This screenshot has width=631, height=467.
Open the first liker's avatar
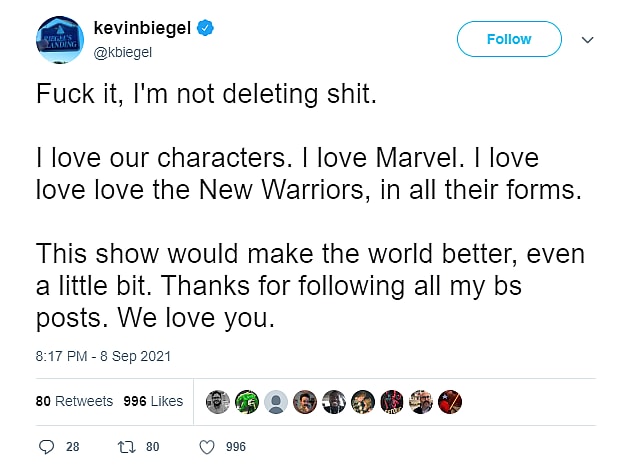219,401
